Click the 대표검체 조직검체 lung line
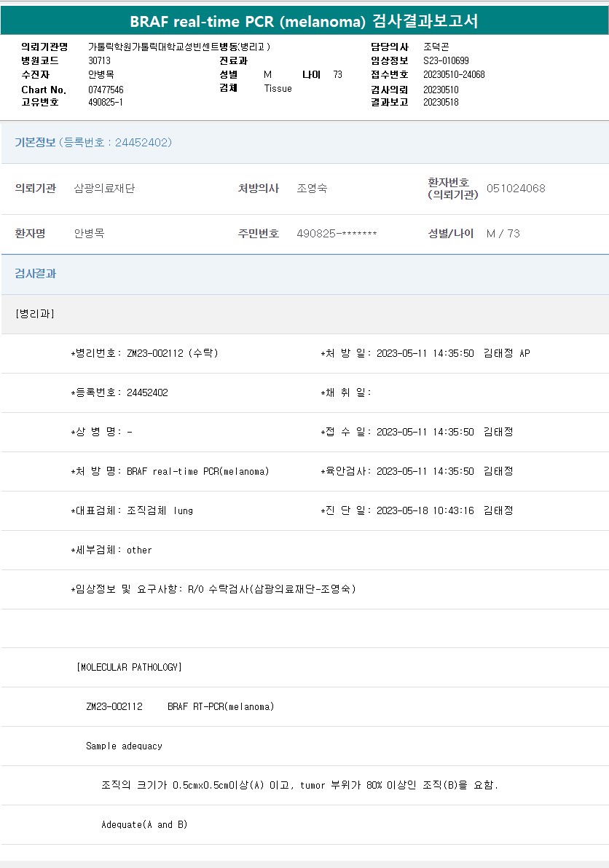 132,510
